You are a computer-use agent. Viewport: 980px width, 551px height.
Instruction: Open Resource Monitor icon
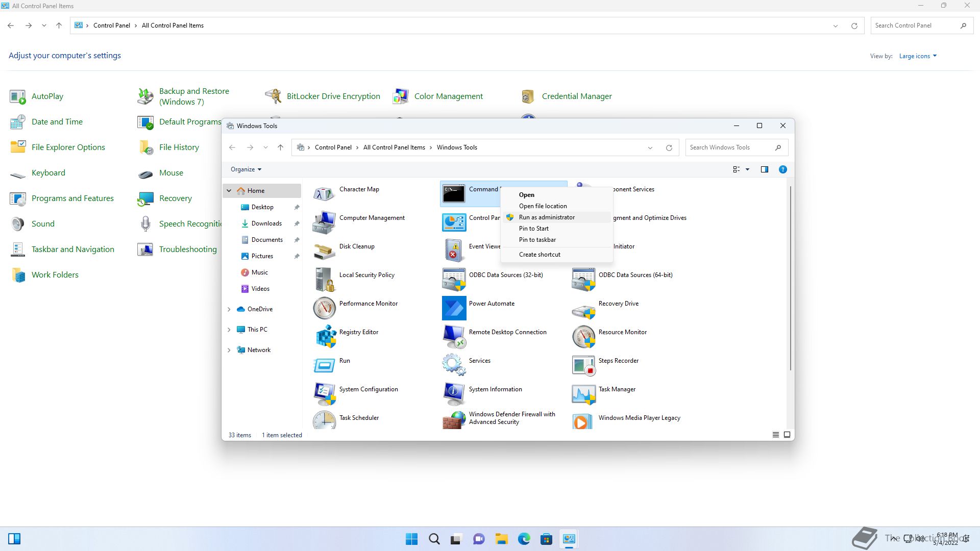pos(583,336)
